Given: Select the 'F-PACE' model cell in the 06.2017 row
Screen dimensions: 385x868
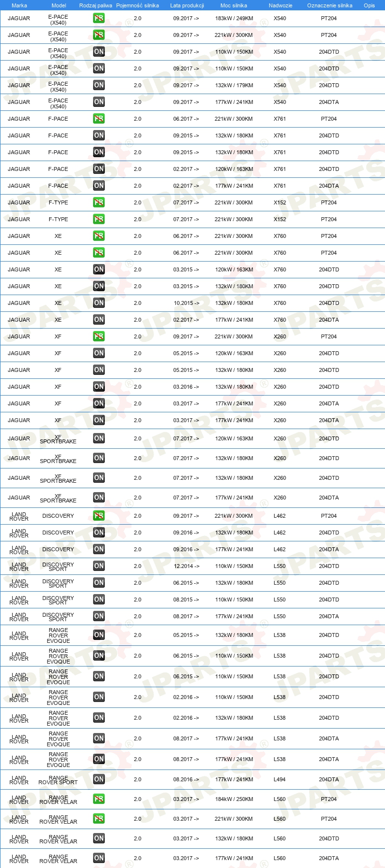Looking at the screenshot, I should 58,119.
